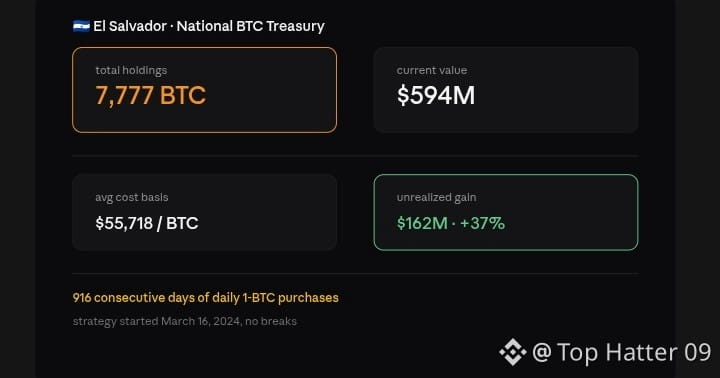The image size is (720, 378).
Task: Click the divider between card rows
Action: (x=355, y=156)
